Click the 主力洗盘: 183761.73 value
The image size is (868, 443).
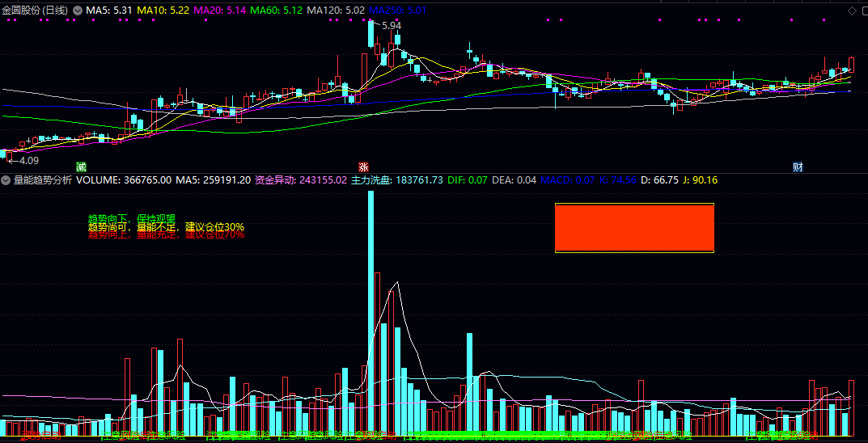397,179
